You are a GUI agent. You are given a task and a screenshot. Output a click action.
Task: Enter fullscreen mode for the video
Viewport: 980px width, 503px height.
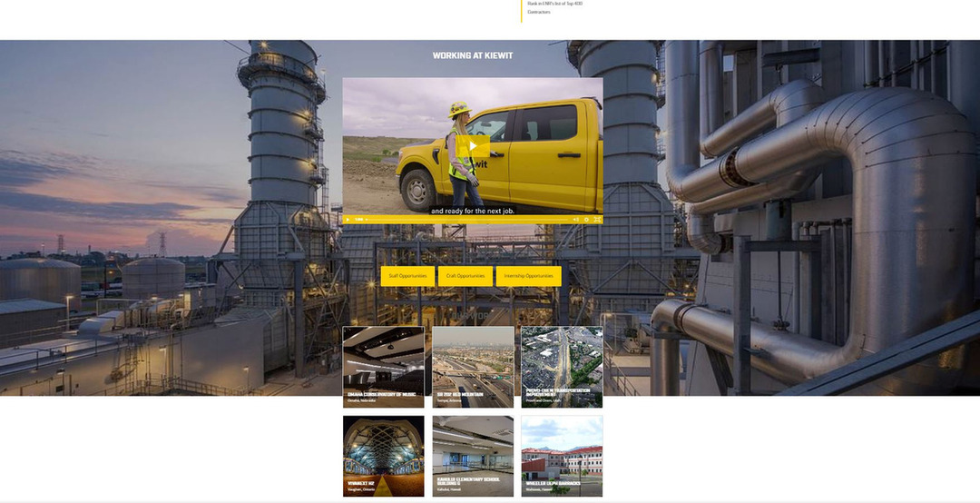(x=597, y=220)
